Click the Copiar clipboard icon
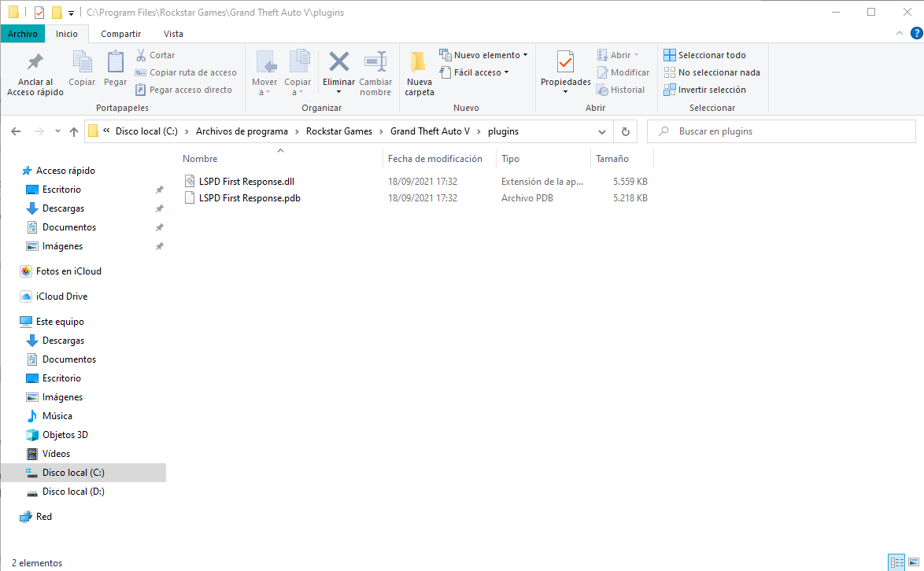 (82, 62)
